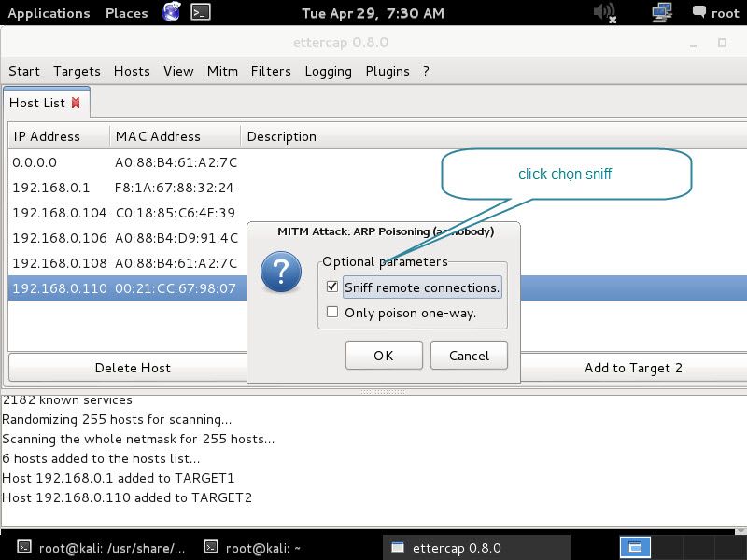Viewport: 747px width, 560px height.
Task: Click the root user chat icon
Action: (x=698, y=12)
